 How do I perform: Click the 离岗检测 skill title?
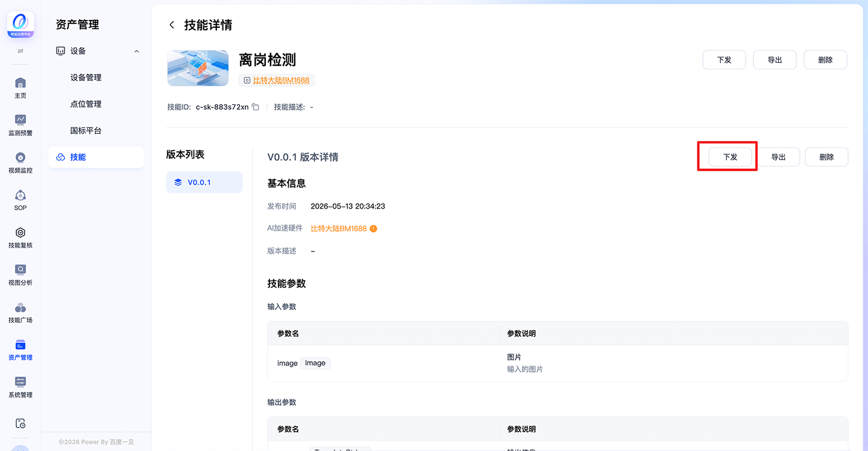268,60
